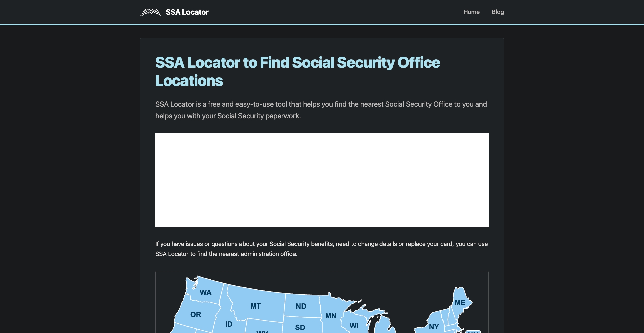Select North Dakota (ND) on the map
The height and width of the screenshot is (333, 644).
(x=301, y=306)
